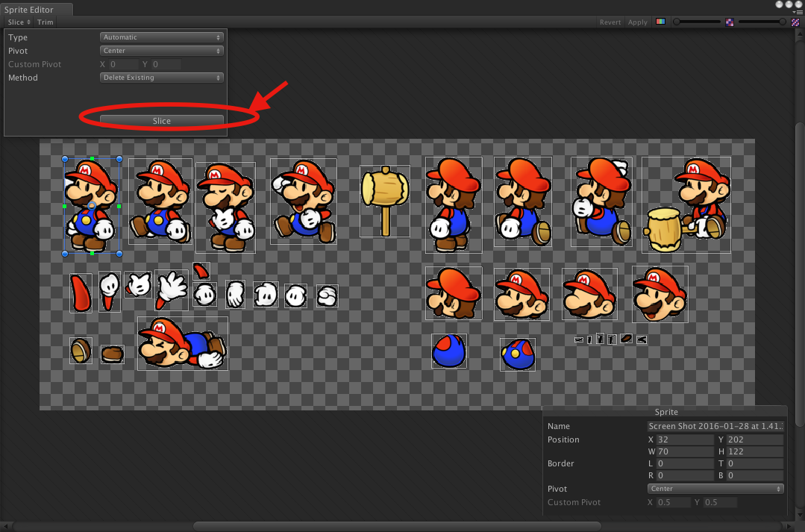The image size is (805, 532).
Task: Click the slice panel Custom Pivot Y field
Action: click(x=166, y=64)
